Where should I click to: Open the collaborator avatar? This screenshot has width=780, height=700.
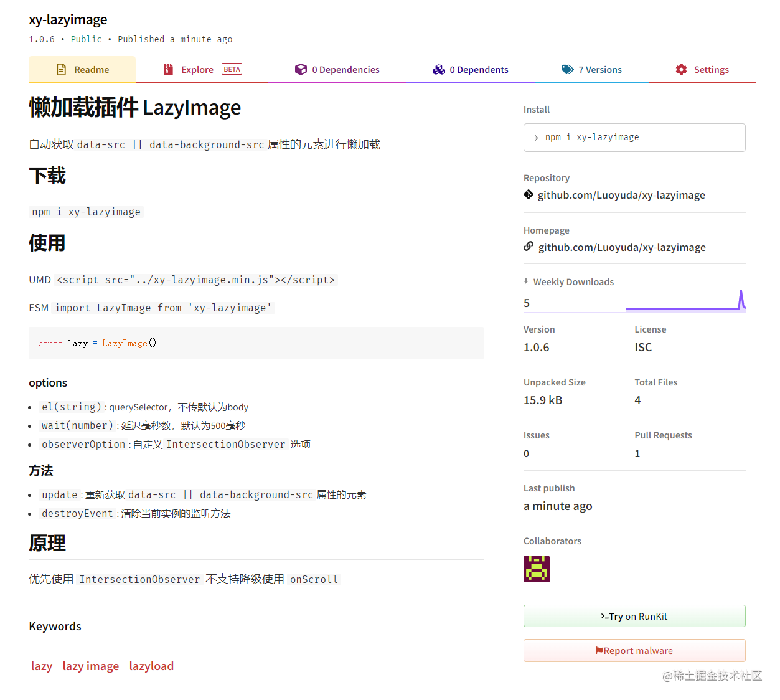tap(537, 569)
